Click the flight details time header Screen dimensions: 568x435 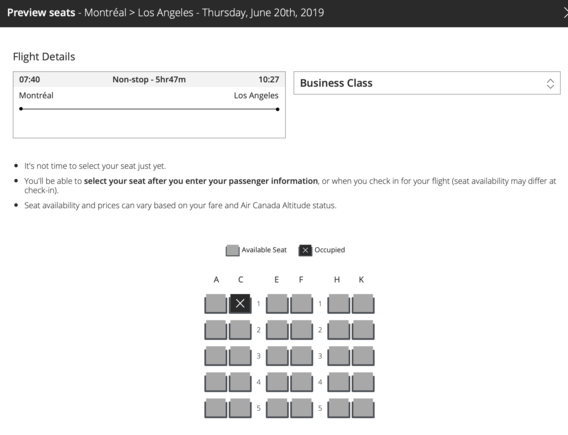[149, 79]
